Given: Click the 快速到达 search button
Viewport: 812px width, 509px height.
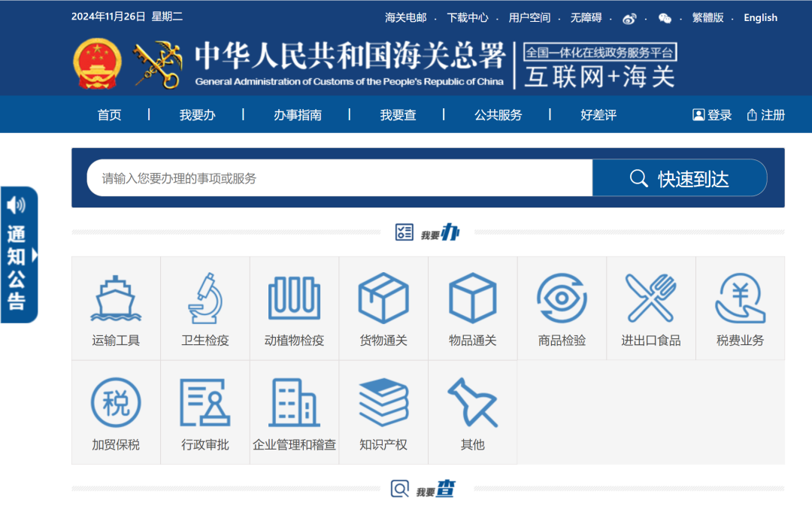Looking at the screenshot, I should click(x=680, y=178).
